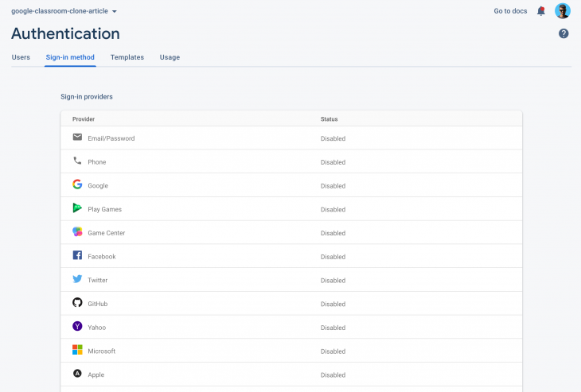Click the Twitter bird icon
Screen dimensions: 581x392
77,279
